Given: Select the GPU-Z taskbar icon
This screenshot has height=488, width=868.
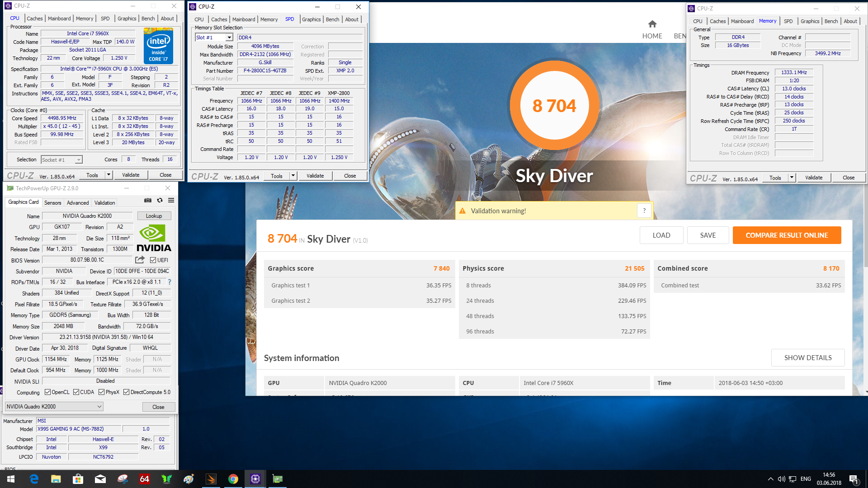Looking at the screenshot, I should coord(278,479).
